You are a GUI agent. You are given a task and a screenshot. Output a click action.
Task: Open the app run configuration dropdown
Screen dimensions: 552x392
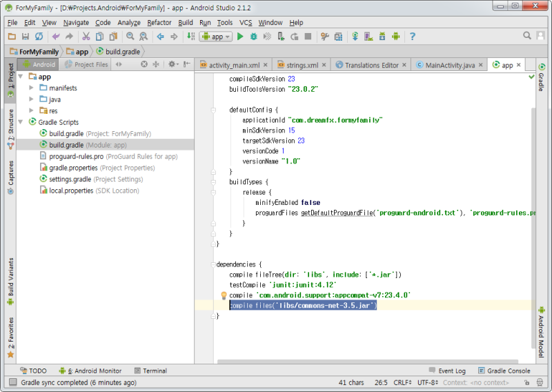pos(216,37)
